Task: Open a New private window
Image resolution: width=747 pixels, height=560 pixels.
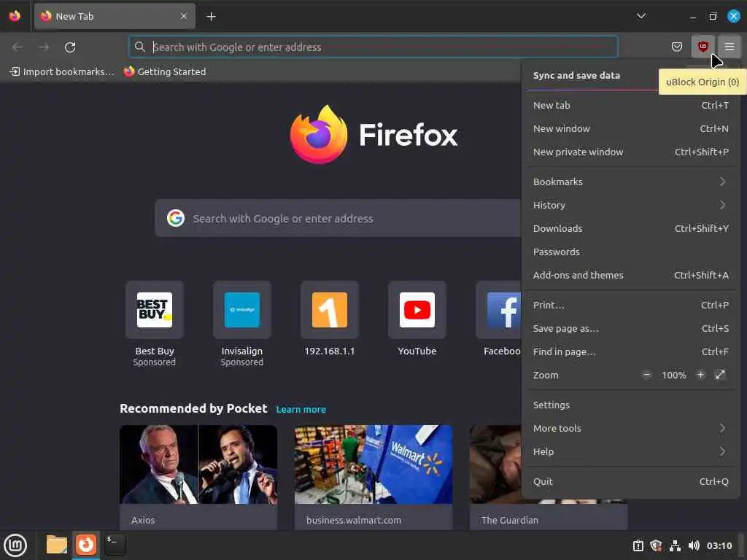Action: point(631,152)
